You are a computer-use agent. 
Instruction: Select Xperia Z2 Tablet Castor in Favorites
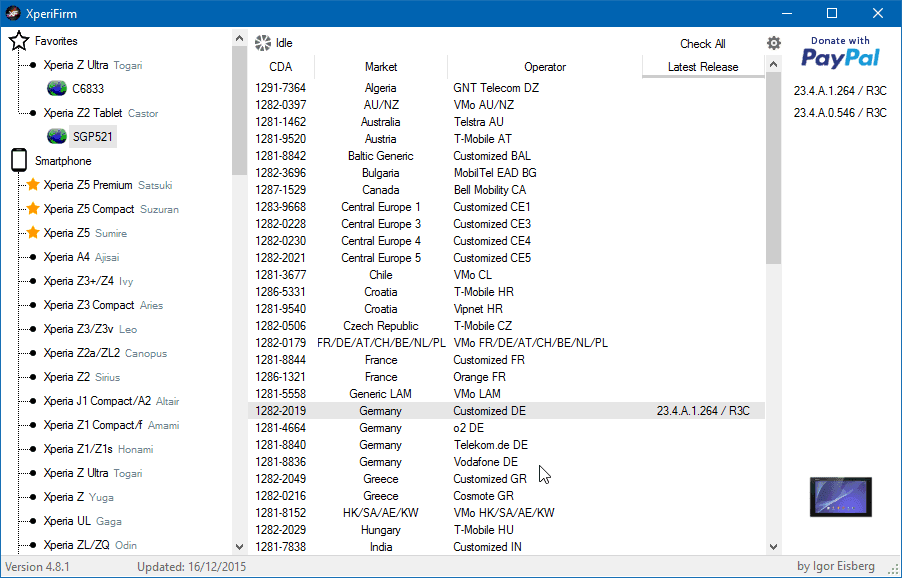101,113
